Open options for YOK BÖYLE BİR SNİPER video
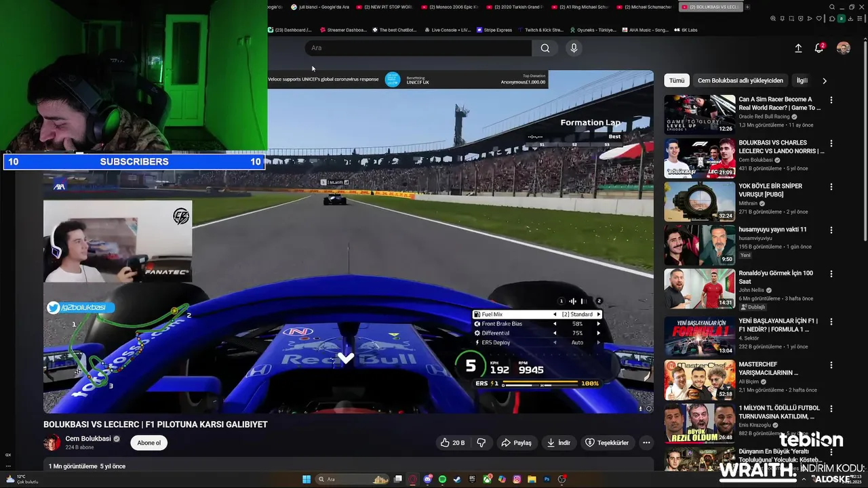868x488 pixels. (x=831, y=186)
